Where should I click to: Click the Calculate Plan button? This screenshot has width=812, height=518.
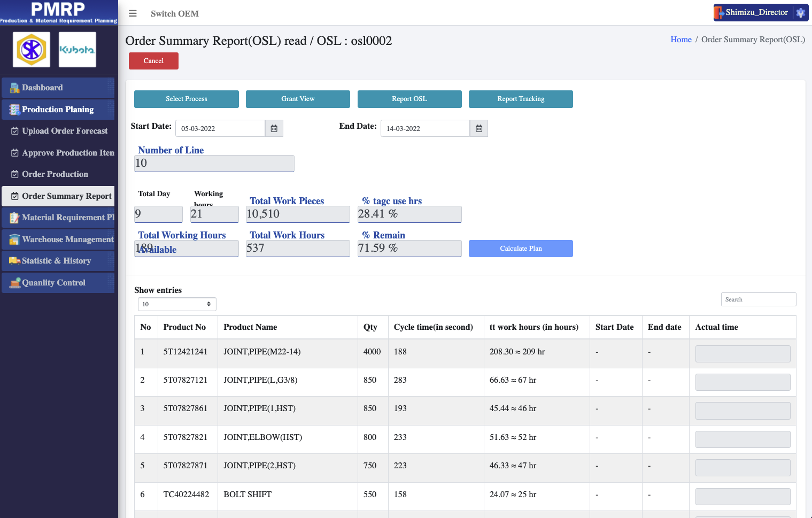(521, 249)
